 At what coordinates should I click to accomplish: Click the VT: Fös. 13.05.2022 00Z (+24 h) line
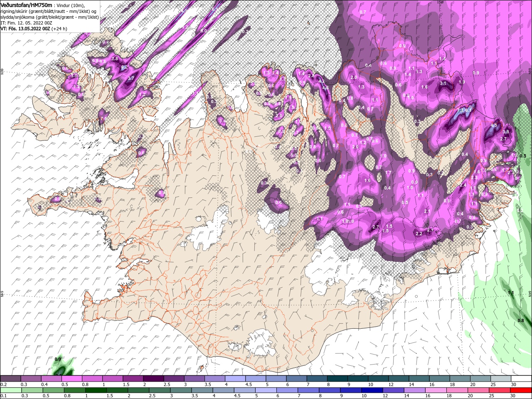[34, 29]
